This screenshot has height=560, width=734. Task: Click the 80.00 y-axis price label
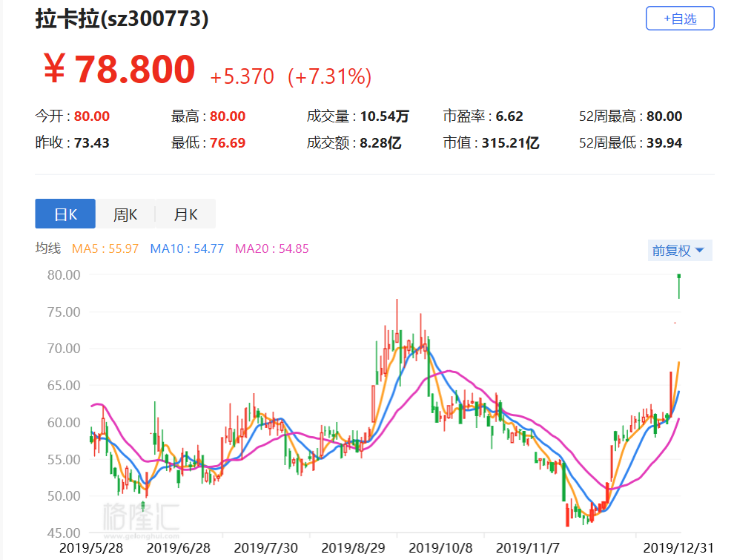pyautogui.click(x=64, y=275)
